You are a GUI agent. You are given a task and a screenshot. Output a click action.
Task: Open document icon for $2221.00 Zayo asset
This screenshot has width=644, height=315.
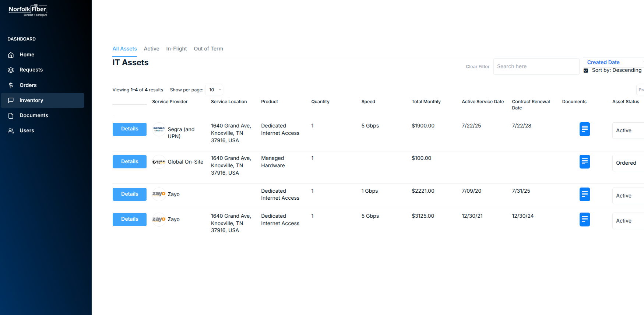pyautogui.click(x=584, y=194)
